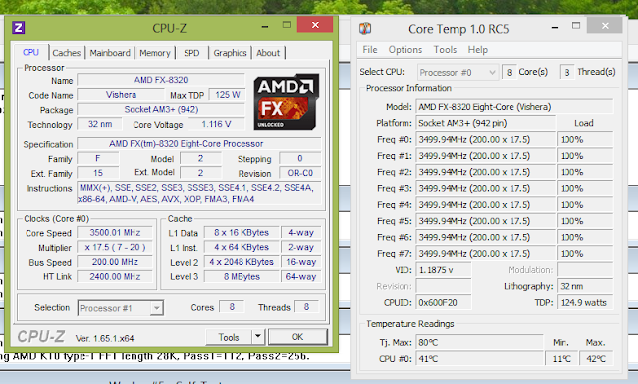Screen dimensions: 638x384
Task: Click the VID 1.1875 v value
Action: pyautogui.click(x=444, y=270)
